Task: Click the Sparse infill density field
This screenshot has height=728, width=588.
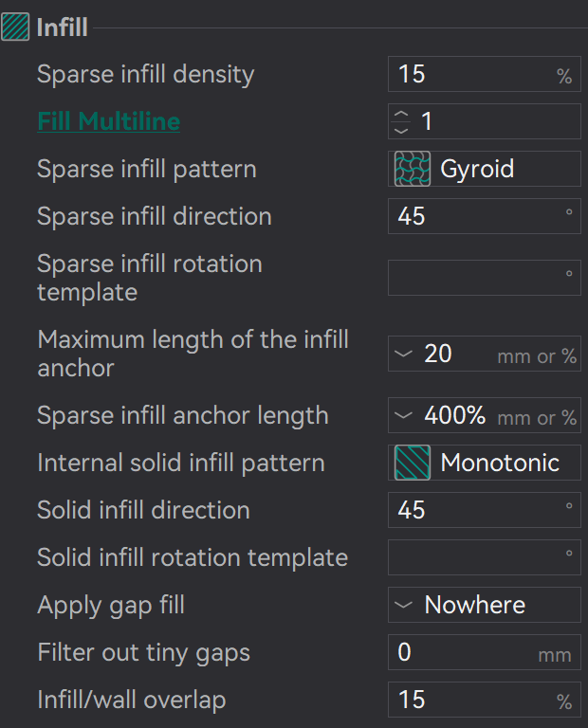Action: 469,74
